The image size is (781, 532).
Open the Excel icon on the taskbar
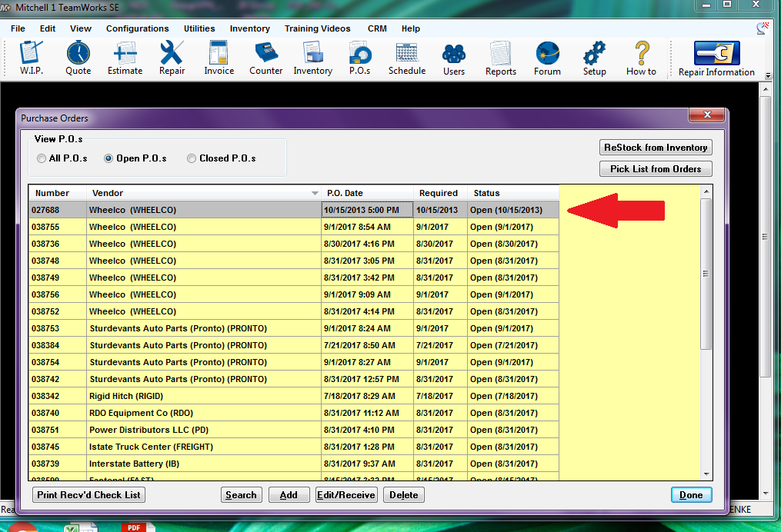click(80, 527)
